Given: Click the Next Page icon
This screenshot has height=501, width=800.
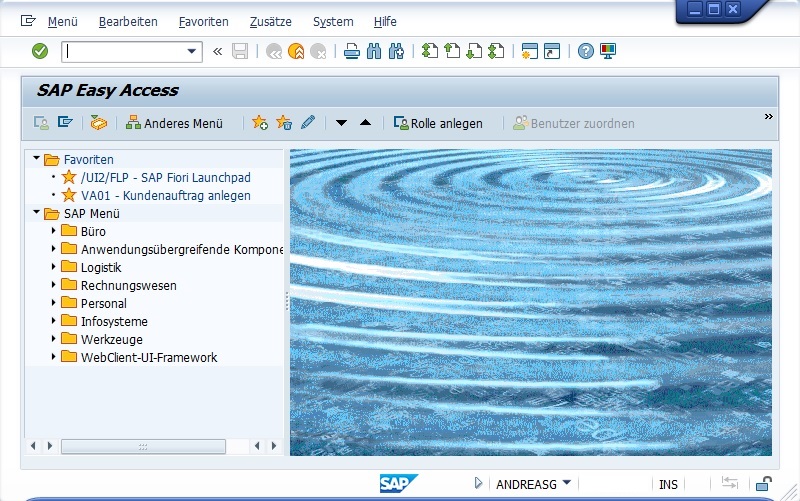Looking at the screenshot, I should click(x=474, y=51).
